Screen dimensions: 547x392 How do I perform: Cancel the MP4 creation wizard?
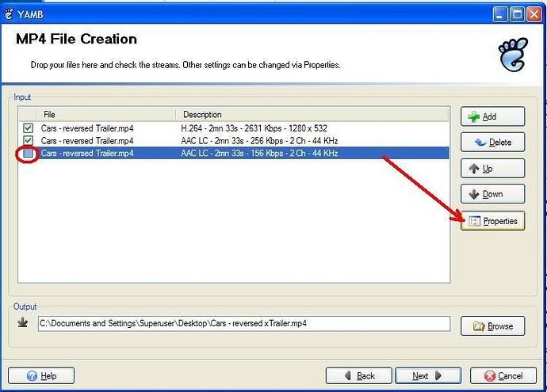(x=503, y=376)
